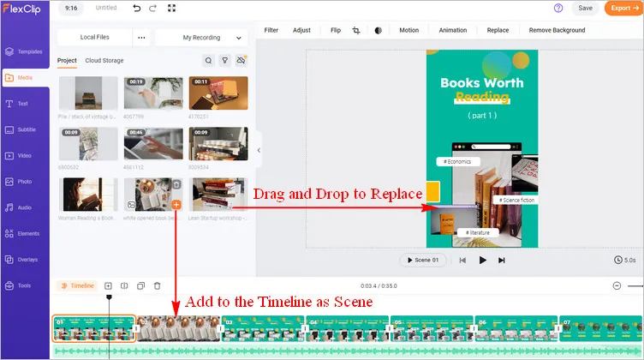Search media with magnifier icon
The width and height of the screenshot is (644, 360).
(209, 61)
